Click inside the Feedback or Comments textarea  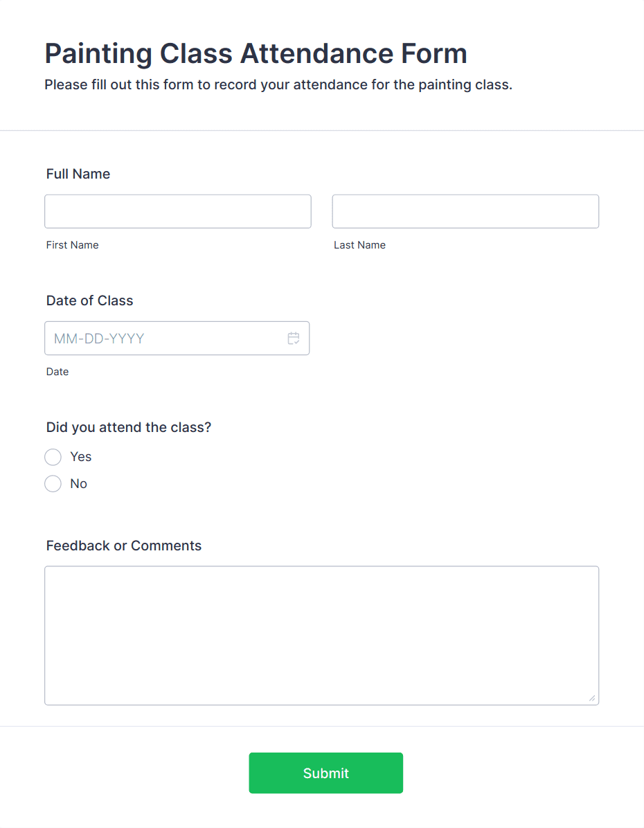[322, 636]
